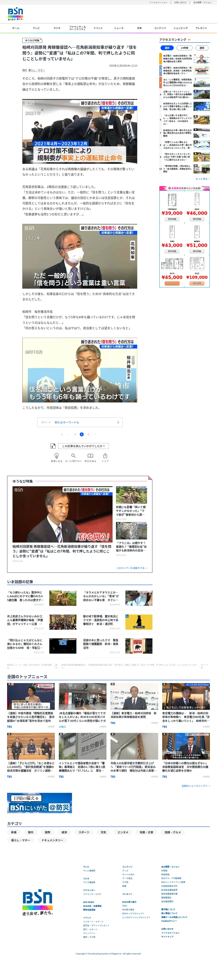Click 全国のニューストップへ link
This screenshot has width=217, height=980.
click(195, 786)
